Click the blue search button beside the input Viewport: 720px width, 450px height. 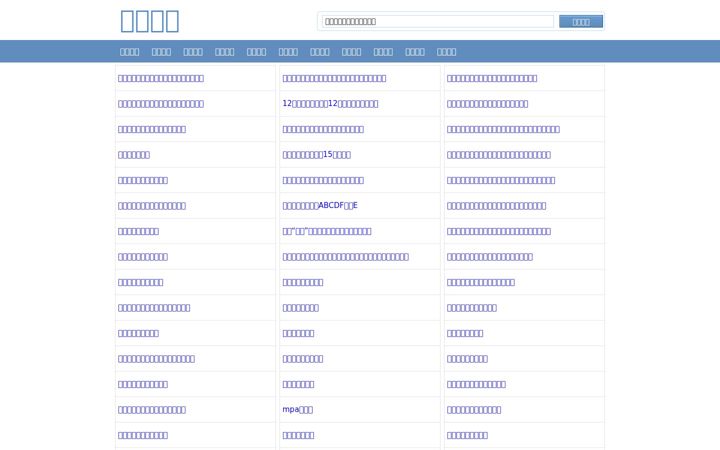pyautogui.click(x=581, y=22)
